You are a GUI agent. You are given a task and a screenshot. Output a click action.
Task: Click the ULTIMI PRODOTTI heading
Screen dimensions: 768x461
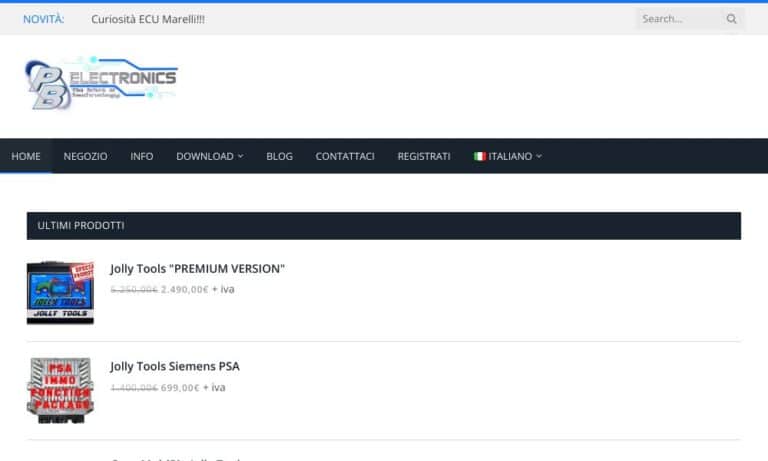[x=81, y=225]
